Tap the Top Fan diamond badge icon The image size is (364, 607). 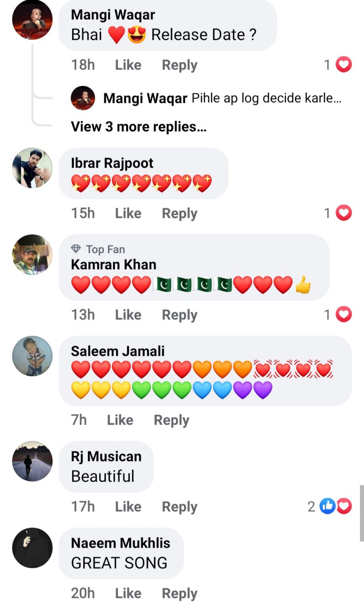pyautogui.click(x=76, y=249)
